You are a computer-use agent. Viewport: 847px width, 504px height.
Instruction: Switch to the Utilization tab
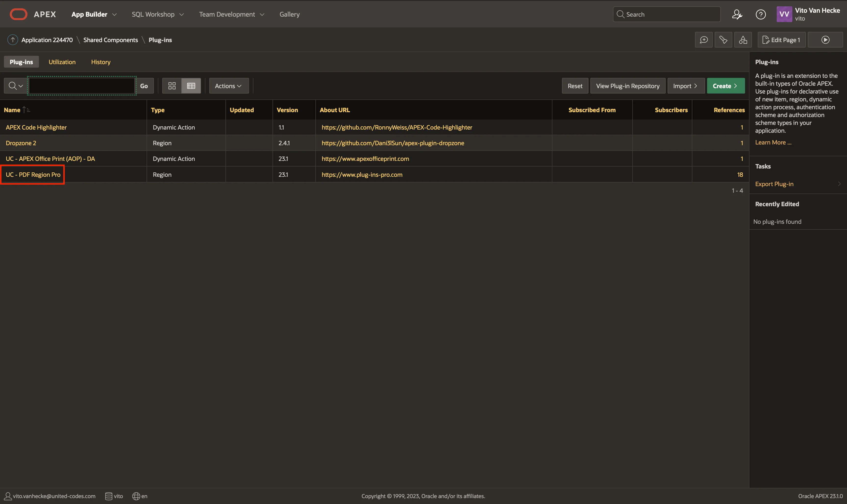tap(62, 62)
